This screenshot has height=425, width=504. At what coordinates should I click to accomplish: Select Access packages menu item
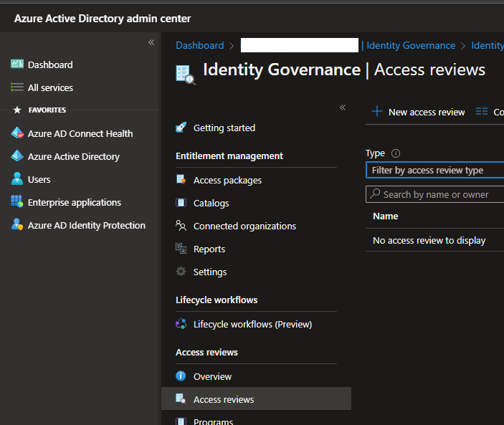click(x=227, y=180)
